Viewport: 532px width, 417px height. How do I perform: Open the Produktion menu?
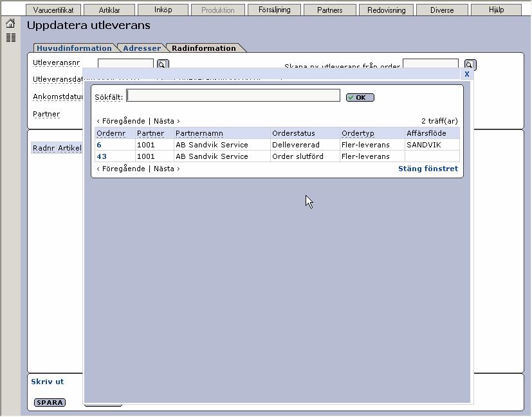coord(218,10)
